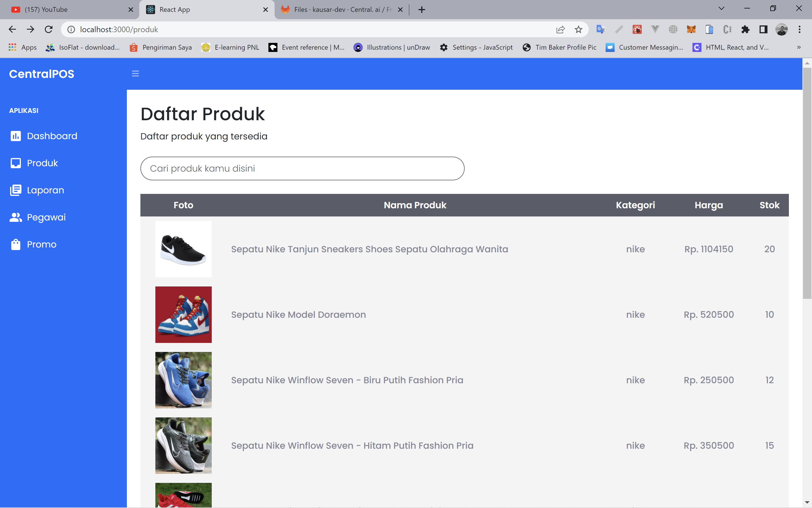Image resolution: width=812 pixels, height=508 pixels.
Task: Click price 'Rp. 1104150'
Action: (x=709, y=249)
